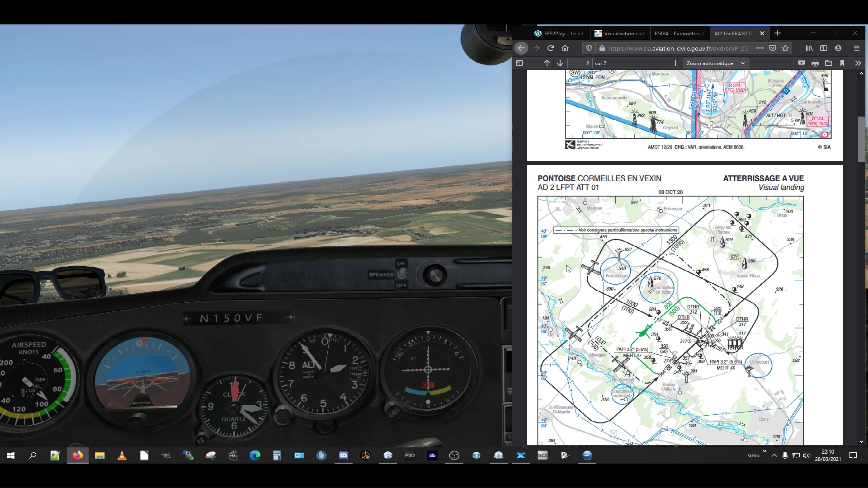Viewport: 868px width, 488px height.
Task: Open page actions three-dots menu
Action: pyautogui.click(x=759, y=48)
